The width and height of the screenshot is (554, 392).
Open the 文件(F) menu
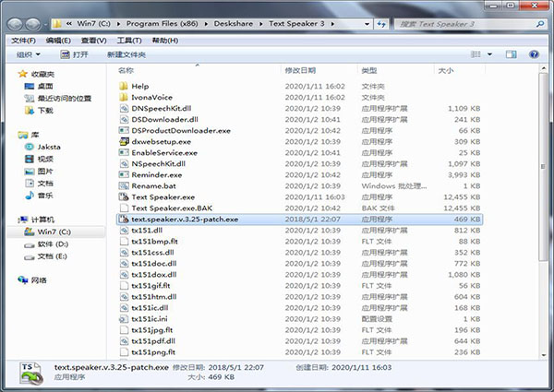(x=23, y=40)
